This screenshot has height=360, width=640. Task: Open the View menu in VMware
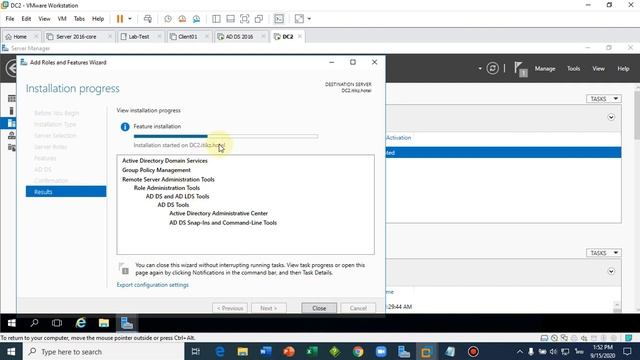44,19
